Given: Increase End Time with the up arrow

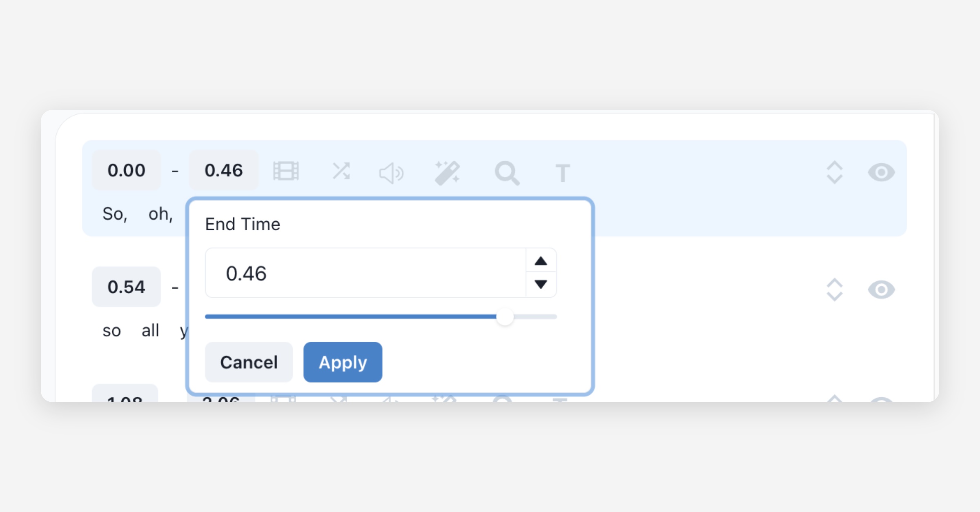Looking at the screenshot, I should coord(541,261).
